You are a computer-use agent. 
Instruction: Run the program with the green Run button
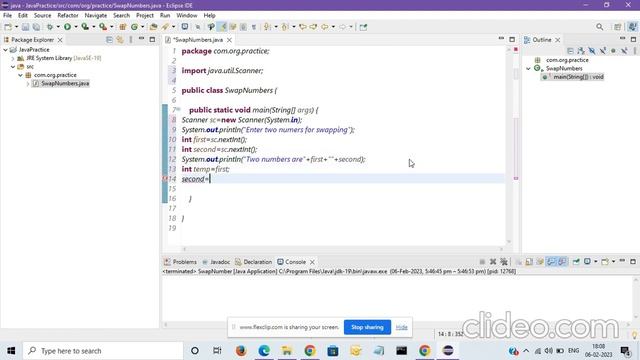coord(67,27)
